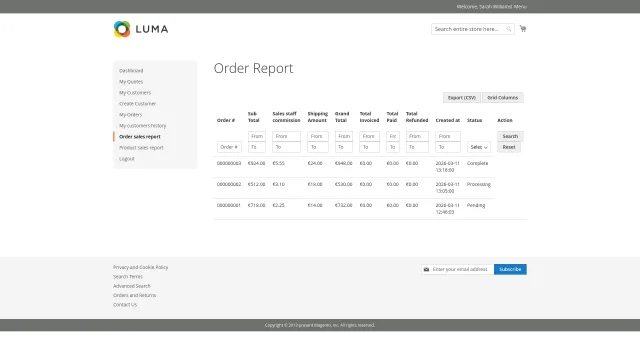Click the Search action button
The height and width of the screenshot is (360, 640).
point(510,136)
